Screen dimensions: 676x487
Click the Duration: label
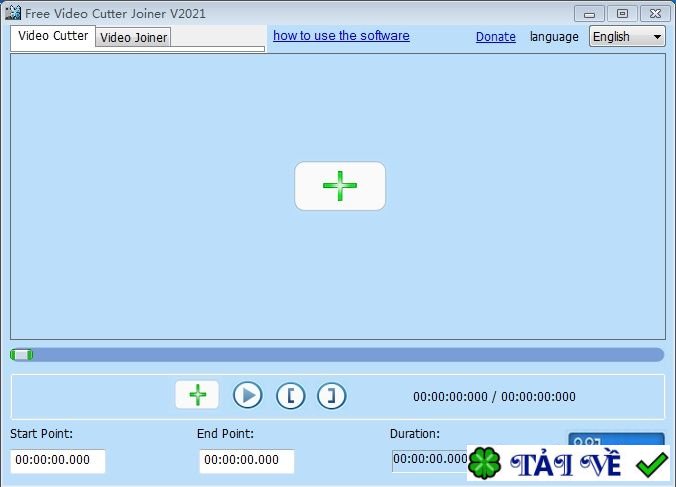click(x=415, y=434)
